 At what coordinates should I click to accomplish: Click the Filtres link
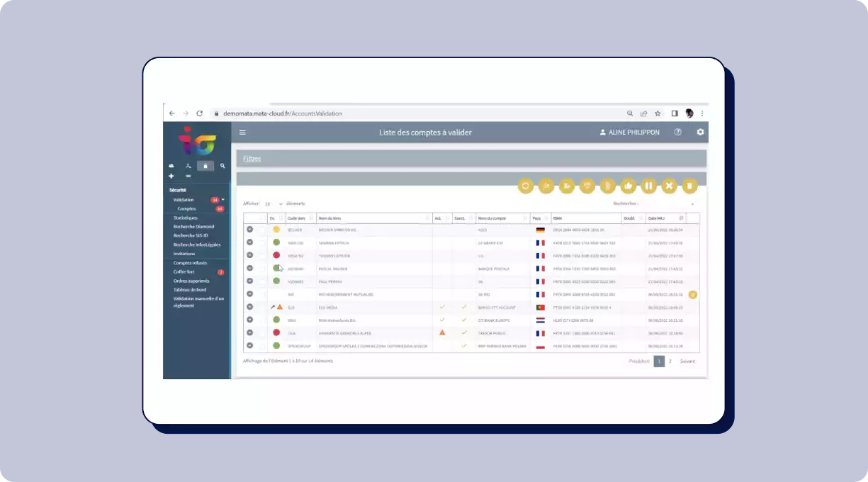(252, 159)
